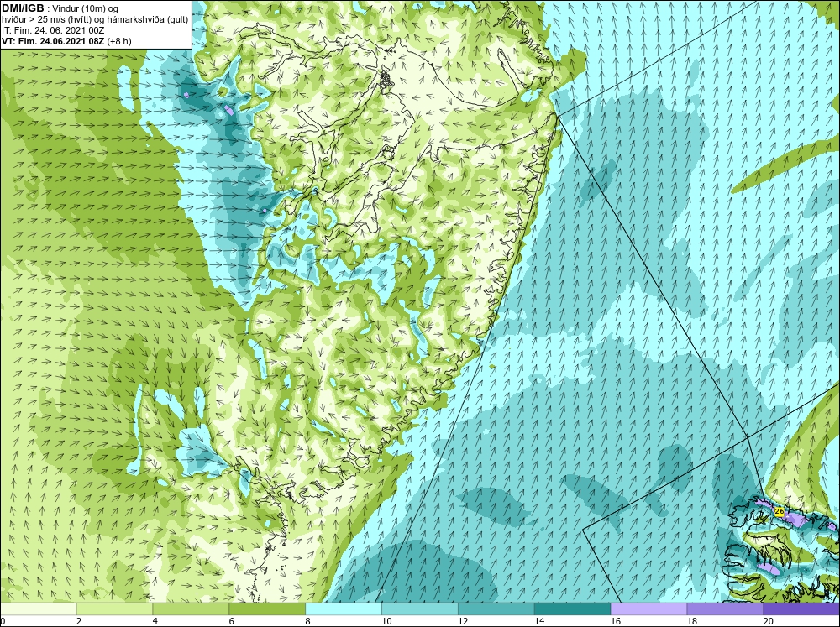This screenshot has width=840, height=627.
Task: Select the 4–6 m/s green legend swatch
Action: pyautogui.click(x=191, y=609)
